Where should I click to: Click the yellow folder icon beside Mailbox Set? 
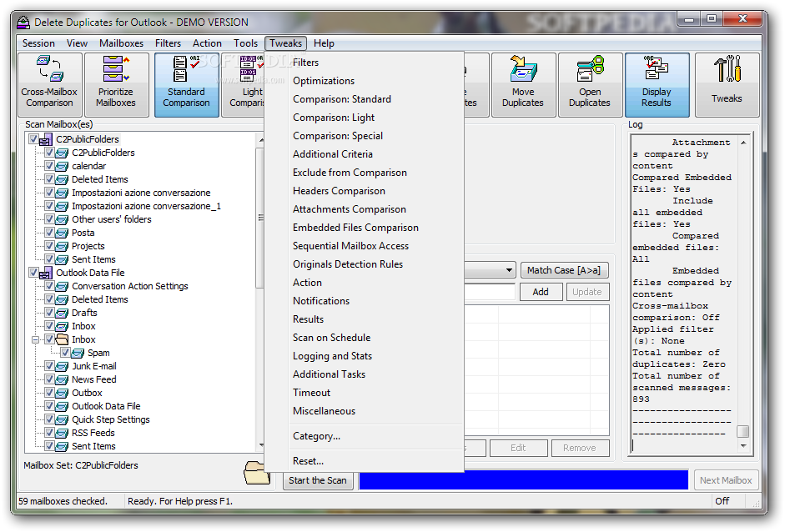point(257,473)
